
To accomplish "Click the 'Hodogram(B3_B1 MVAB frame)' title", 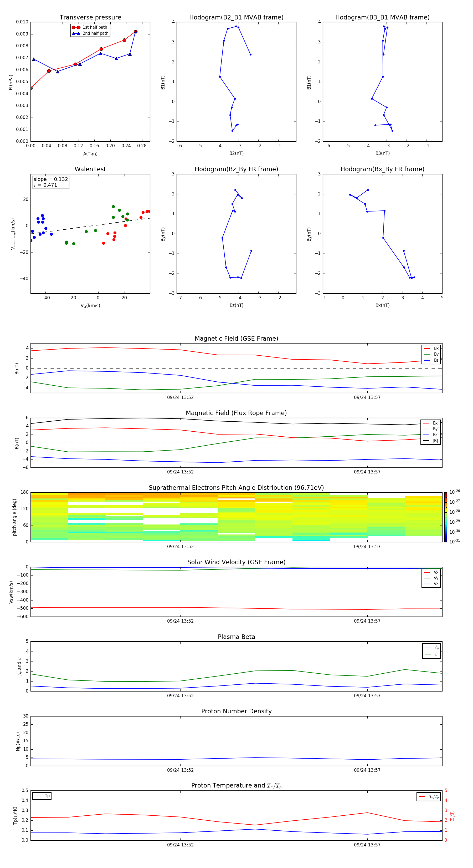I will pos(382,18).
